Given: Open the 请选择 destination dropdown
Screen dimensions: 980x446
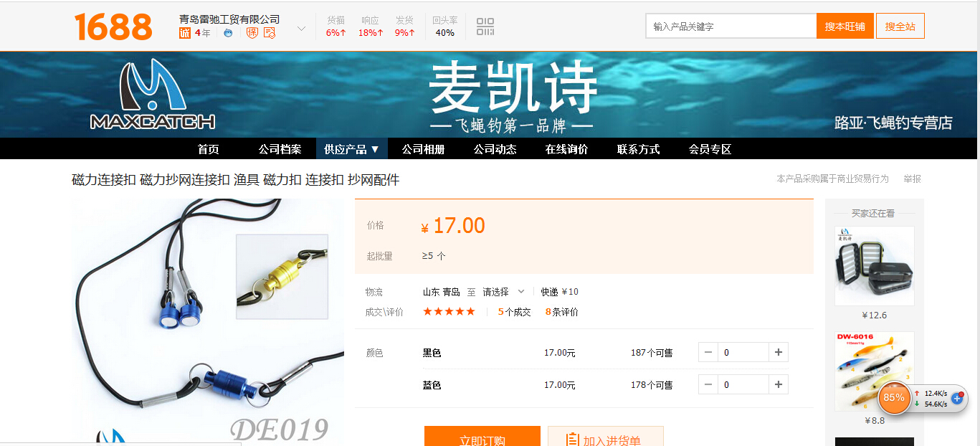Looking at the screenshot, I should pyautogui.click(x=504, y=292).
